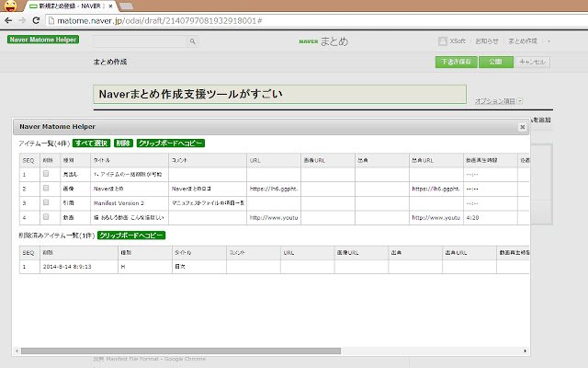Click the horizontal scrollbar thumb
The image size is (588, 368).
[181, 351]
